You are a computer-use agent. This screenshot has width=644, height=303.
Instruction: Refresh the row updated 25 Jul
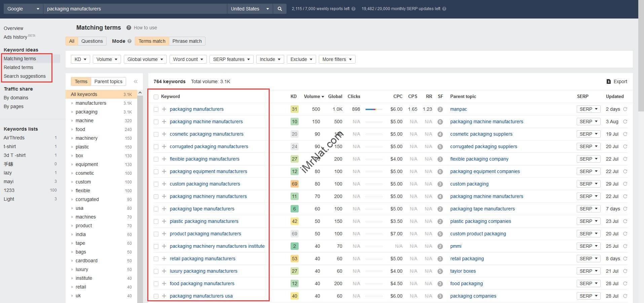point(625,246)
